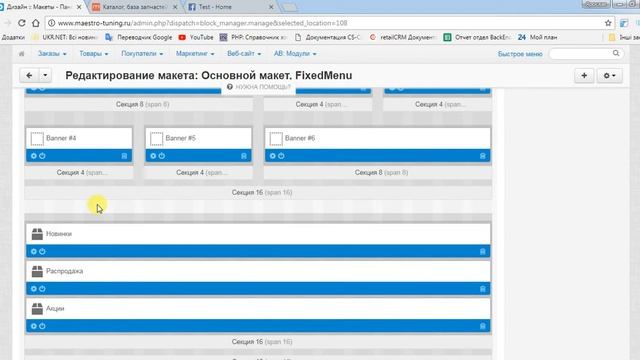This screenshot has width=640, height=360.
Task: Open the Заказы menu
Action: click(x=52, y=53)
